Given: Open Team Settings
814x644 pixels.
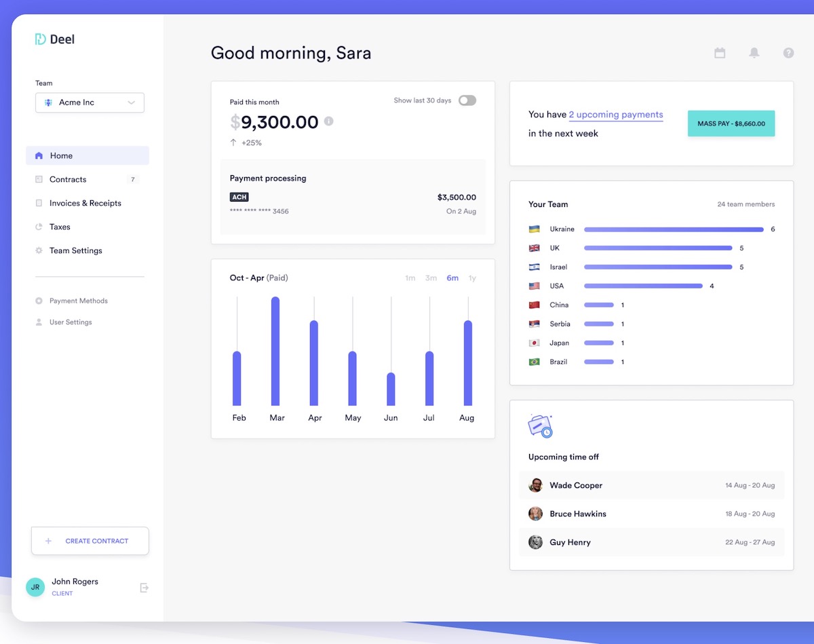Looking at the screenshot, I should (x=76, y=250).
